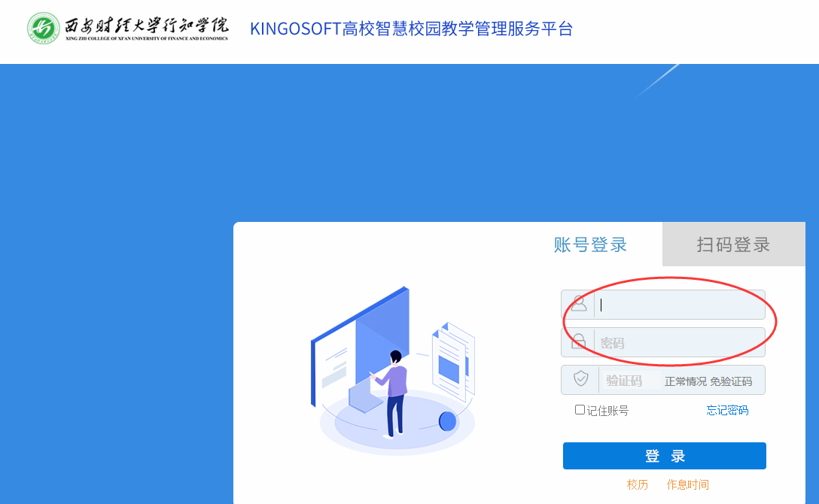This screenshot has width=819, height=504.
Task: Open the 忘记密码 link
Action: point(727,410)
